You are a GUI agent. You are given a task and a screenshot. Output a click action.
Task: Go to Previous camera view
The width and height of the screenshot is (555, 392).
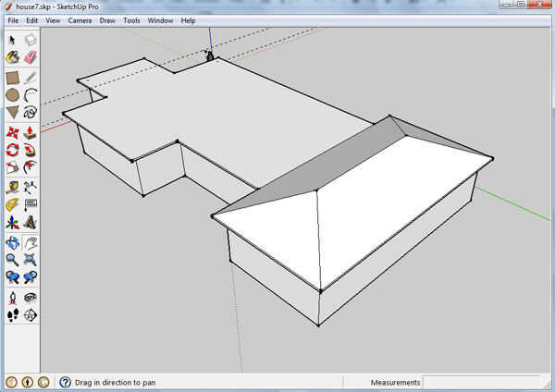(x=12, y=277)
